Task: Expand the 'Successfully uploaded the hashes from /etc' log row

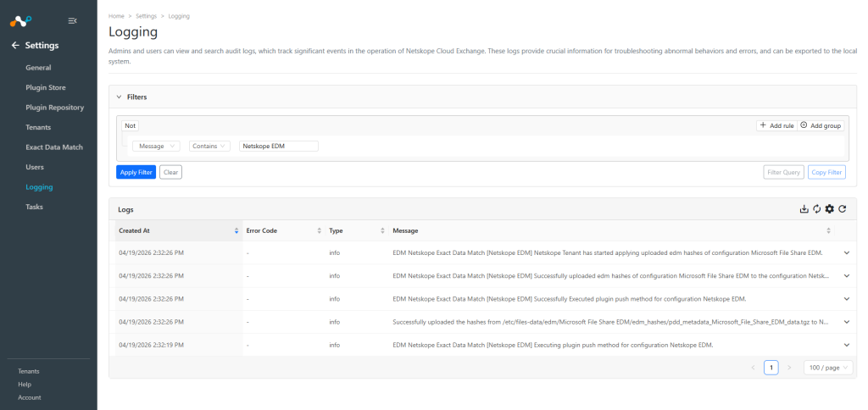Action: click(846, 322)
